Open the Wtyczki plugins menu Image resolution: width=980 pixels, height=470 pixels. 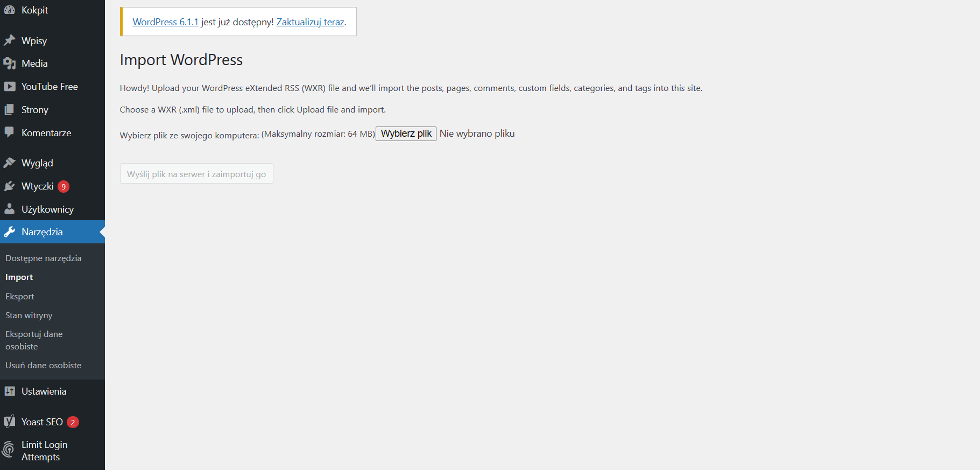[37, 186]
